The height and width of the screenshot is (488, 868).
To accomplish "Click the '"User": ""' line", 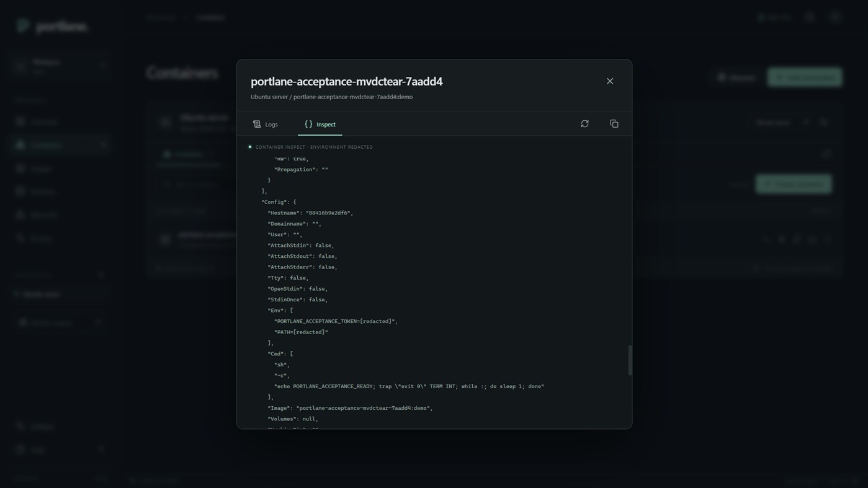I will point(285,234).
